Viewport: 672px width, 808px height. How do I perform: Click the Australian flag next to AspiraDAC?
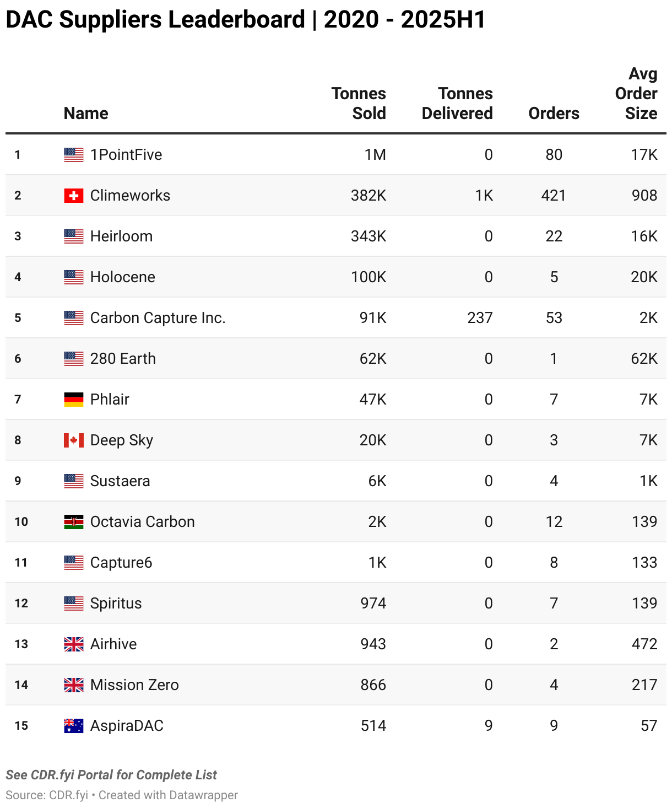coord(73,726)
